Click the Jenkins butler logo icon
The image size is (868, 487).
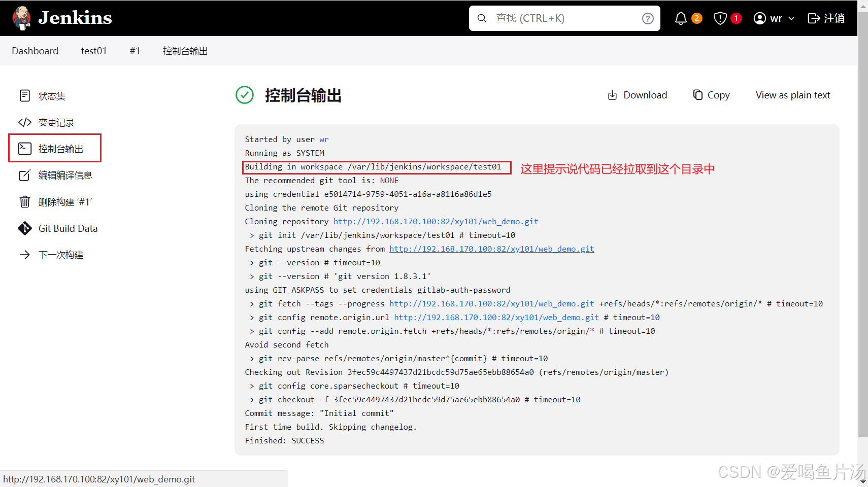coord(21,18)
